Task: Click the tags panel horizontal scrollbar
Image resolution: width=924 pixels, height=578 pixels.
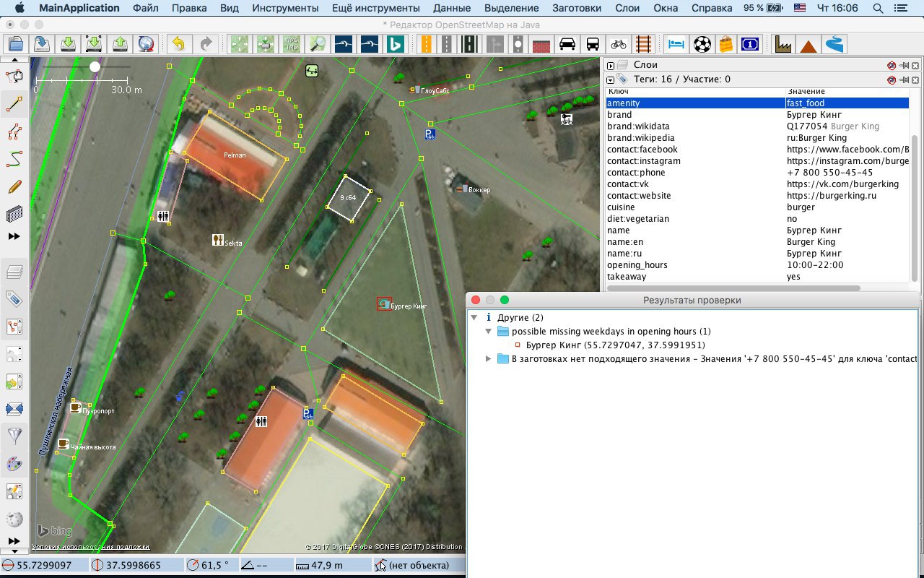Action: click(x=734, y=288)
